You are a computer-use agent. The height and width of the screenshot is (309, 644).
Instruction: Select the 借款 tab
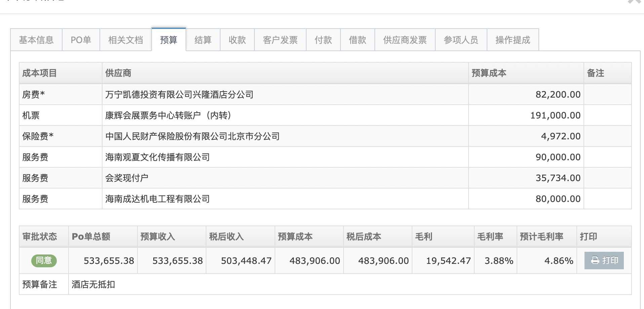pyautogui.click(x=357, y=40)
